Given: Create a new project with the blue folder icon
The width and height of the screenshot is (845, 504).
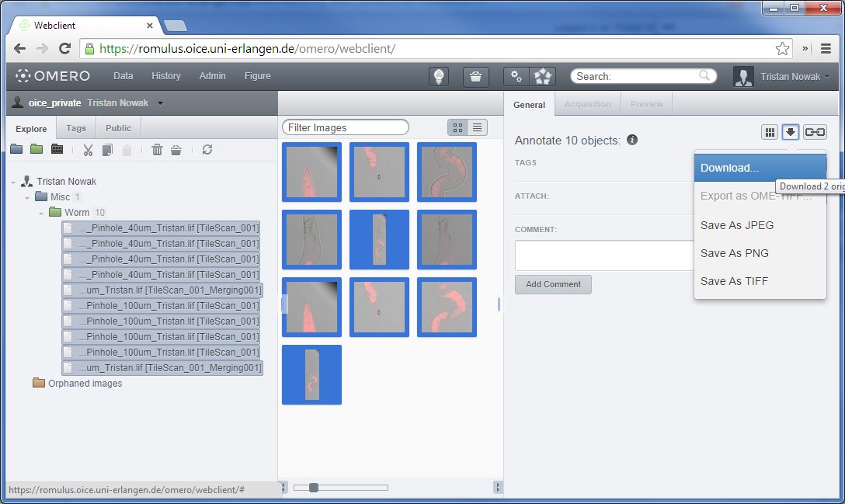Looking at the screenshot, I should tap(16, 149).
